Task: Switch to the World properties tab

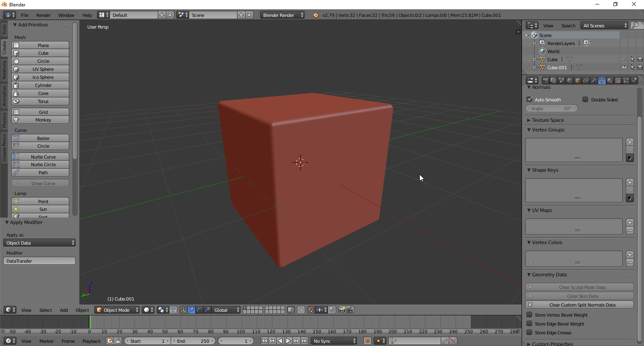Action: pos(570,80)
